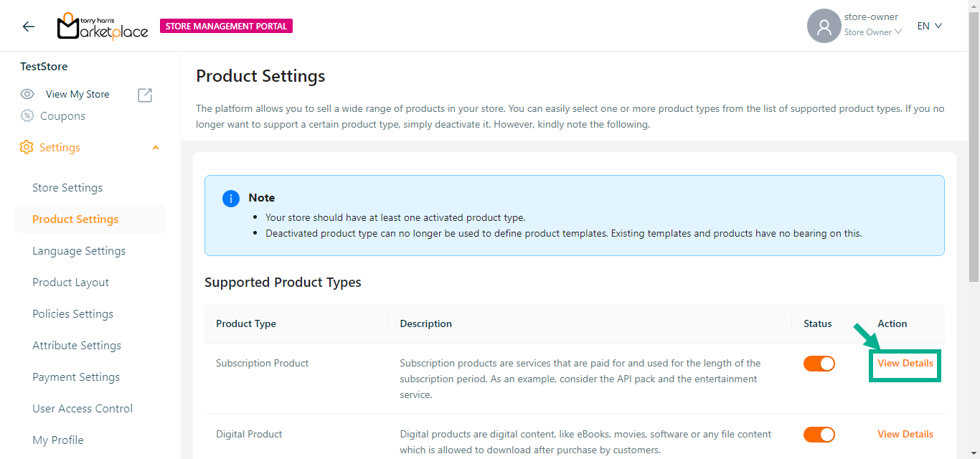The image size is (980, 459).
Task: Toggle Subscription Product status switch
Action: pyautogui.click(x=819, y=364)
